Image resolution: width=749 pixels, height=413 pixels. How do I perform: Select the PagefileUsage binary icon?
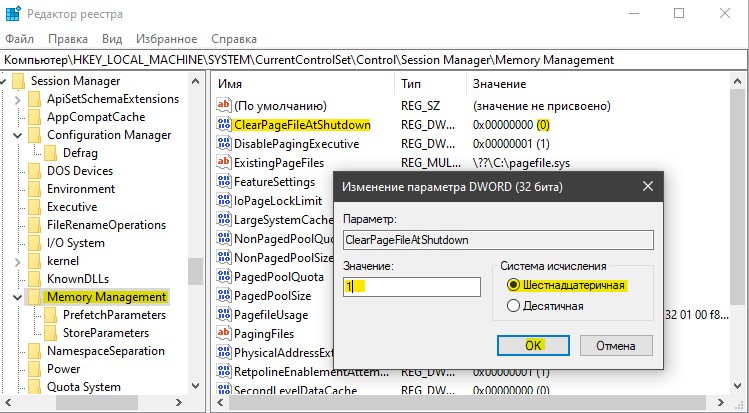(x=224, y=315)
